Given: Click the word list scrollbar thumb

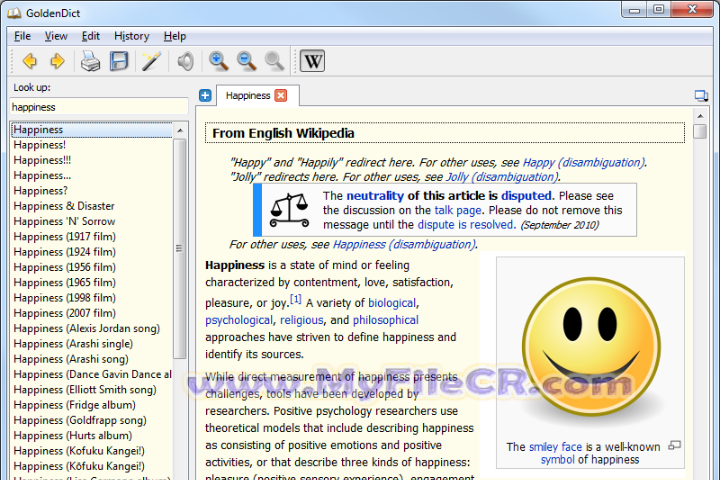Looking at the screenshot, I should tap(180, 248).
